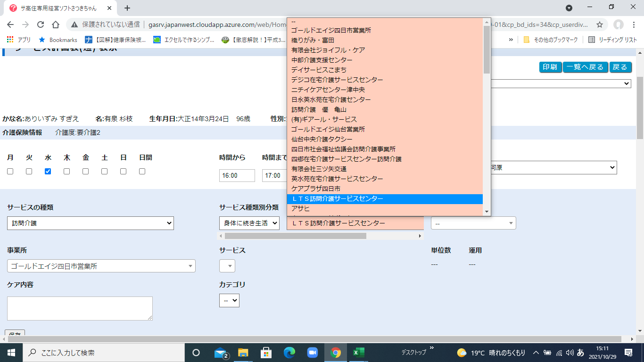Viewport: 644px width, 362px height.
Task: Open Google Chrome from the taskbar
Action: point(336,353)
